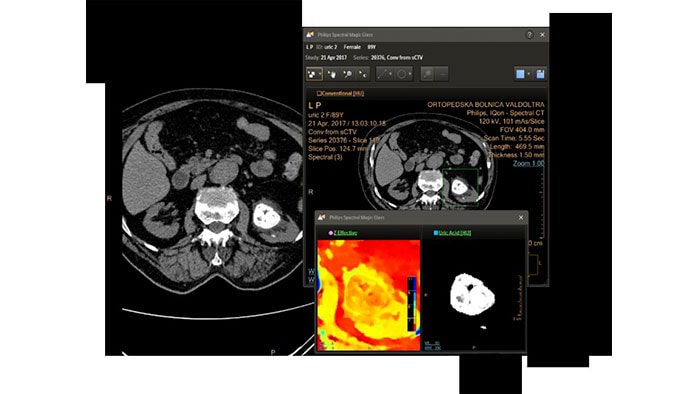Select the window level scroll tool
700x394 pixels.
[x=314, y=74]
